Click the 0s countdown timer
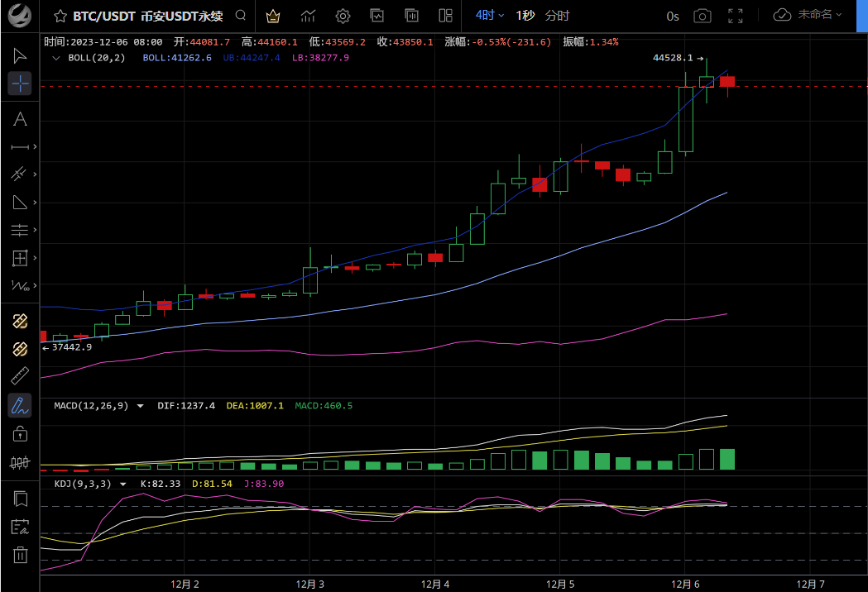 tap(673, 17)
